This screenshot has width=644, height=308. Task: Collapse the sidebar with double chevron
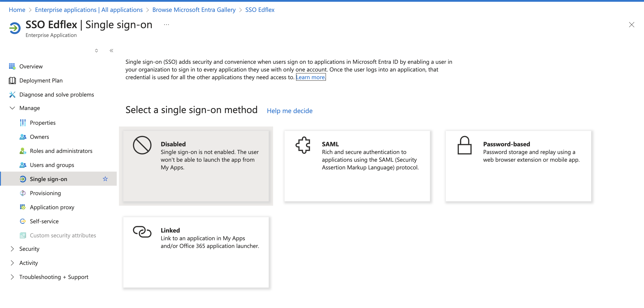coord(111,51)
